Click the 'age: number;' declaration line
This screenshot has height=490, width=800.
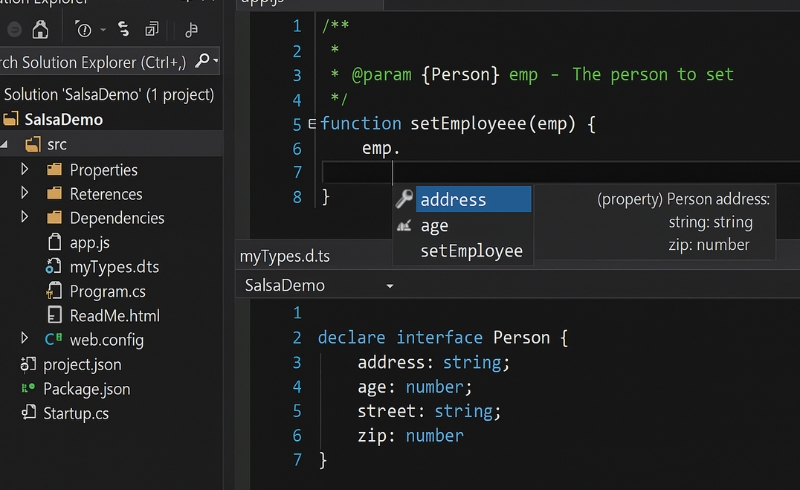(415, 387)
